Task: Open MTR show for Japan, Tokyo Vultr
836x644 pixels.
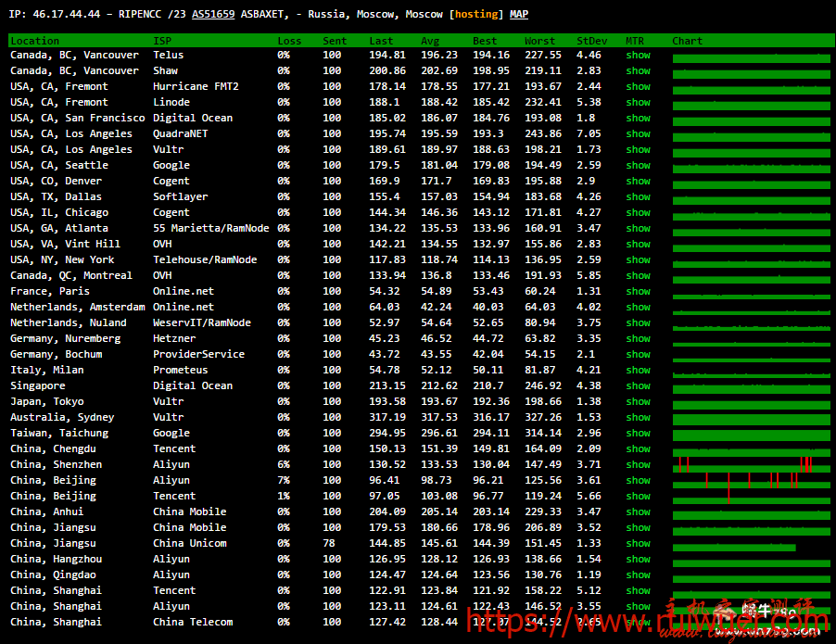Action: point(638,402)
